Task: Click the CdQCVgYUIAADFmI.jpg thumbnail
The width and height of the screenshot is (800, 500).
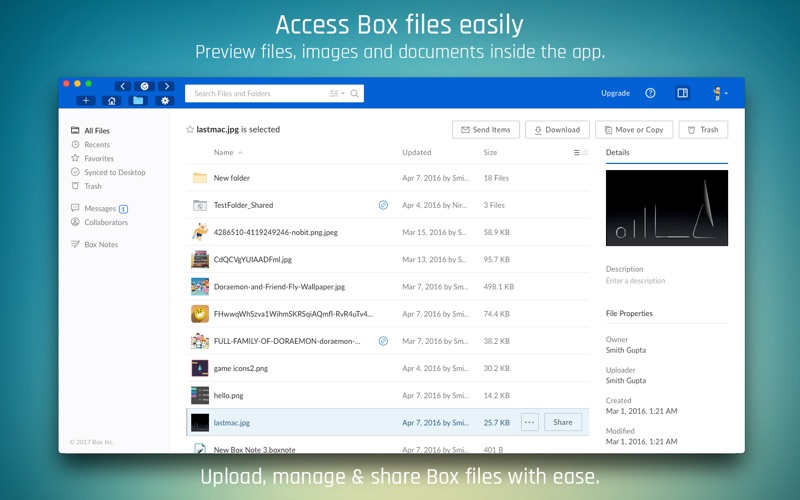Action: (x=200, y=259)
